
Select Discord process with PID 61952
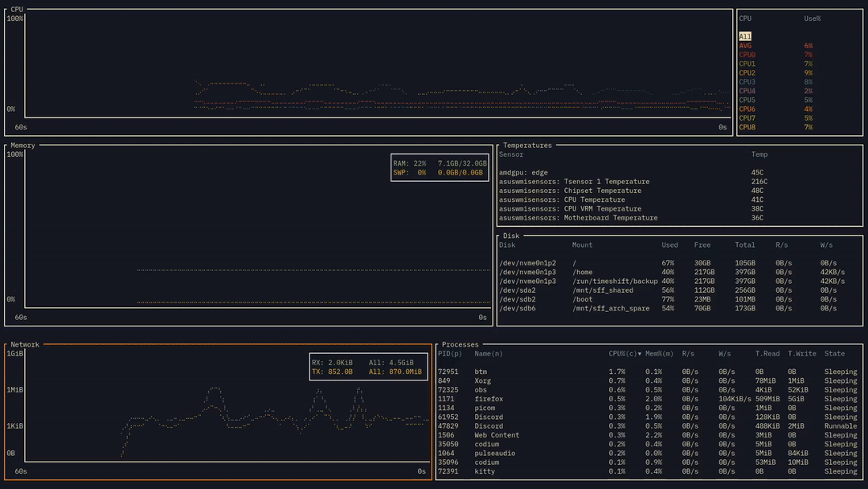(647, 417)
